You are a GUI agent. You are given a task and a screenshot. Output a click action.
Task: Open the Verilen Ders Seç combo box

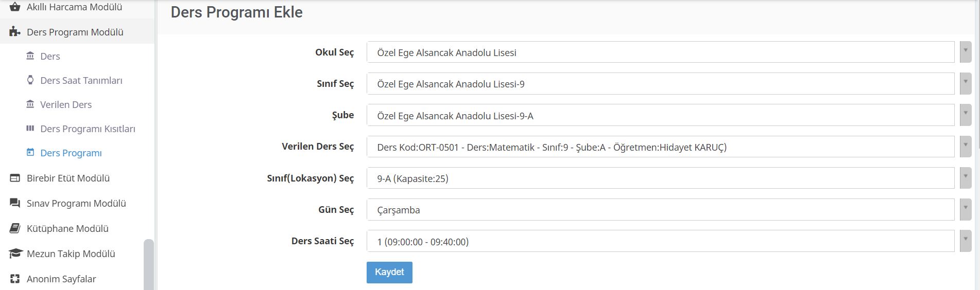click(x=660, y=147)
